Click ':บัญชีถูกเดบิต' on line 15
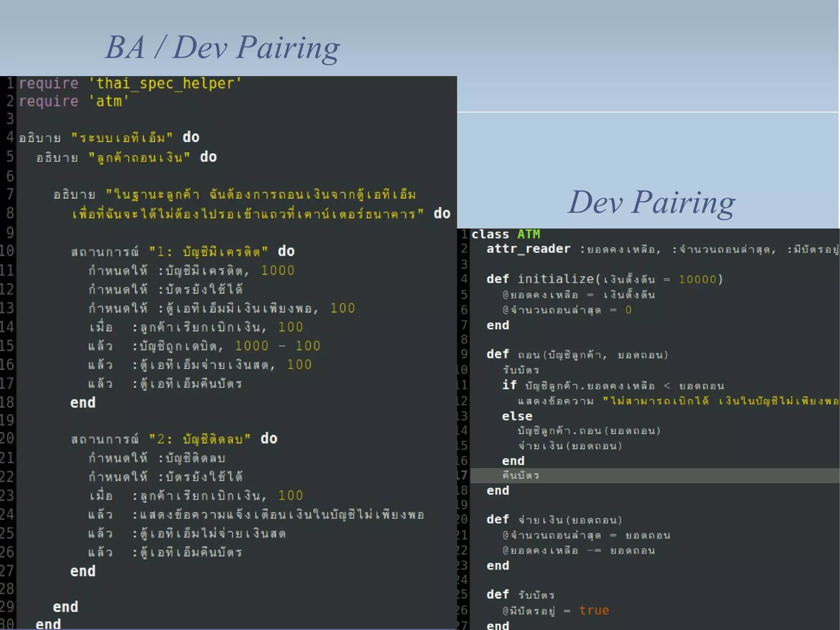This screenshot has height=630, width=840. (174, 346)
